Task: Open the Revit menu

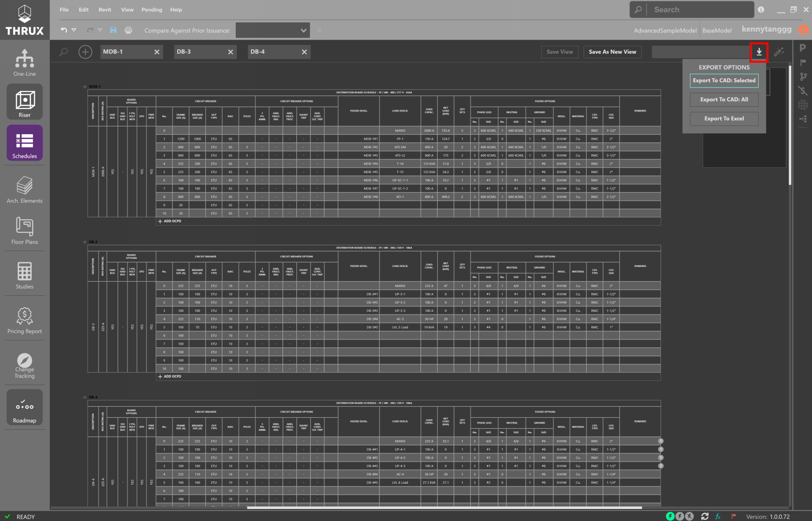Action: click(105, 10)
